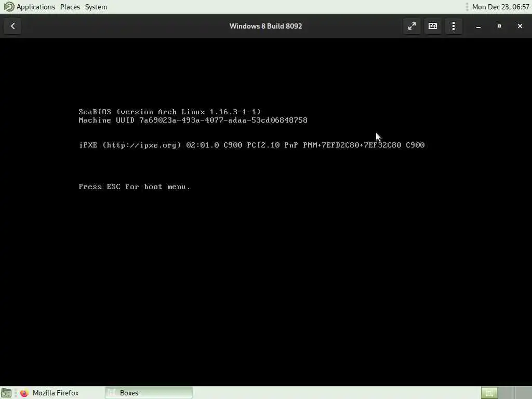Click the iPXE (http://ipxe.org) line
Screen dimensions: 532x399
(x=251, y=145)
